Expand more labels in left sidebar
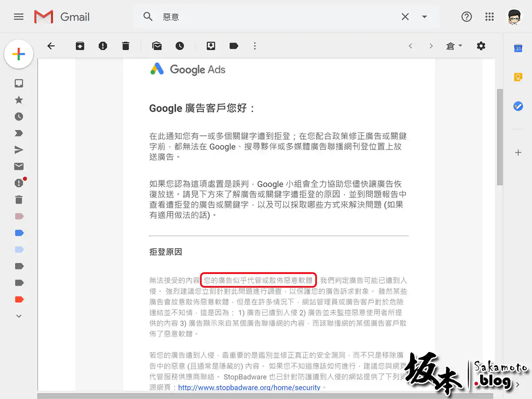The height and width of the screenshot is (399, 532). coord(19,316)
